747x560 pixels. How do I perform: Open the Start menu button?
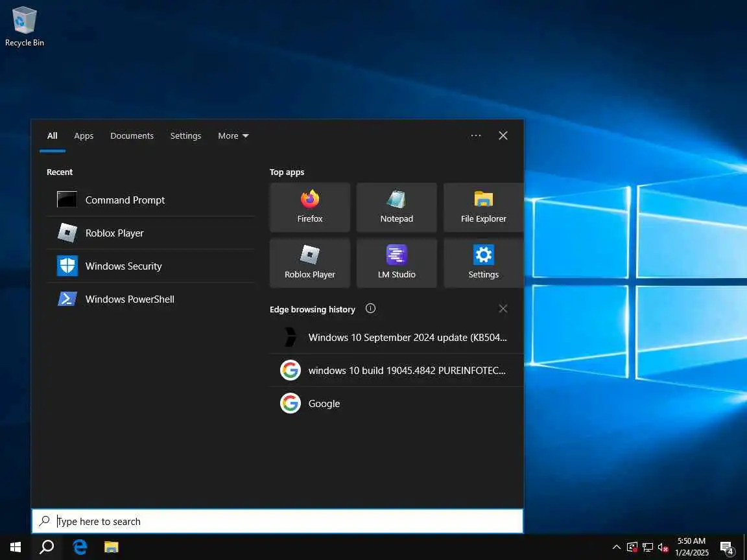pos(16,546)
